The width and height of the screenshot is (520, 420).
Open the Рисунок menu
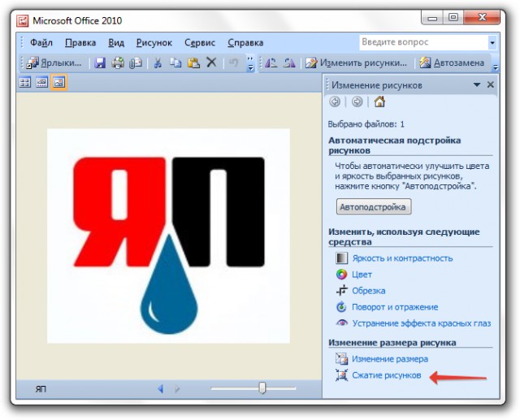pos(154,43)
